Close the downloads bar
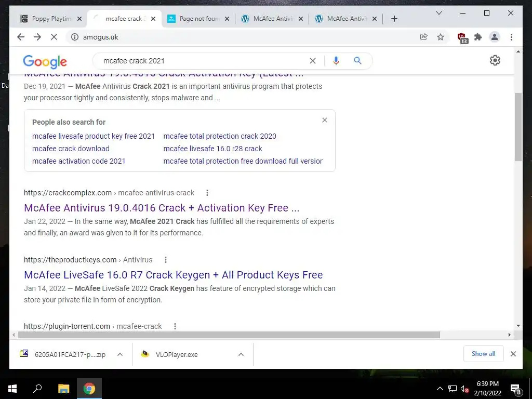The width and height of the screenshot is (532, 399). pyautogui.click(x=513, y=354)
